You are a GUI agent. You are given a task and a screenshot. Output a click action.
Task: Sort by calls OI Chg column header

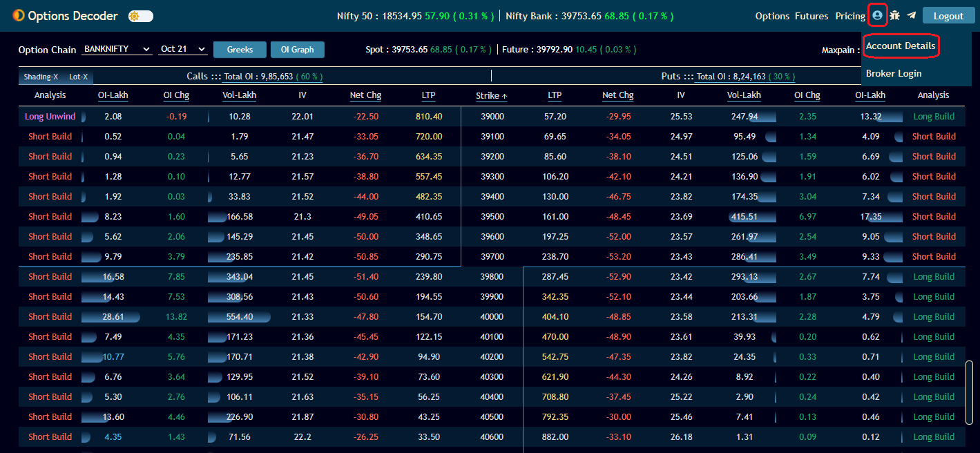[176, 95]
